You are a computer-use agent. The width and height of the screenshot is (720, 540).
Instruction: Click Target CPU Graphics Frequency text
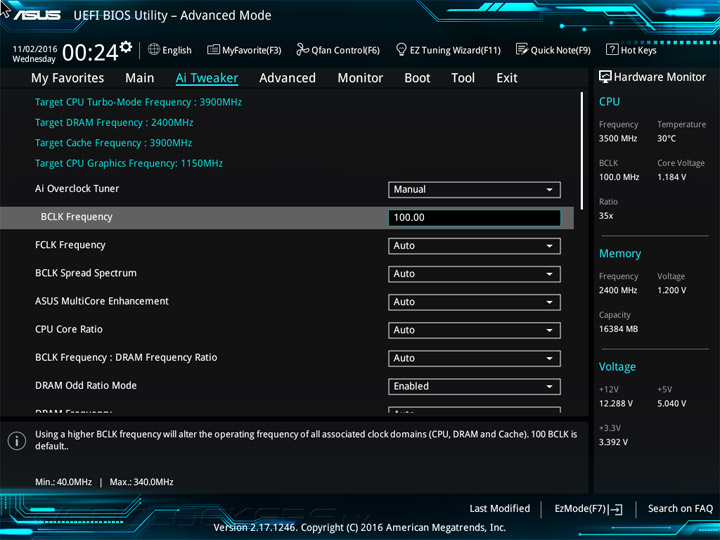(129, 163)
